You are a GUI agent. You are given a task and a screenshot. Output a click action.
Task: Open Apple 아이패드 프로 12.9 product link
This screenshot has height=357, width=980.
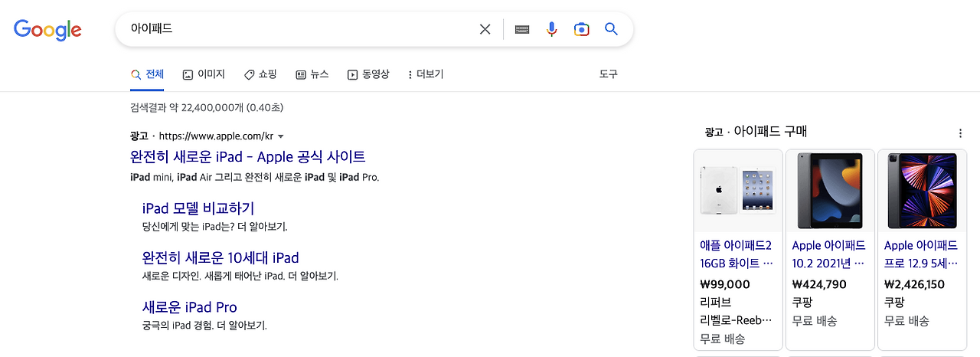(921, 254)
